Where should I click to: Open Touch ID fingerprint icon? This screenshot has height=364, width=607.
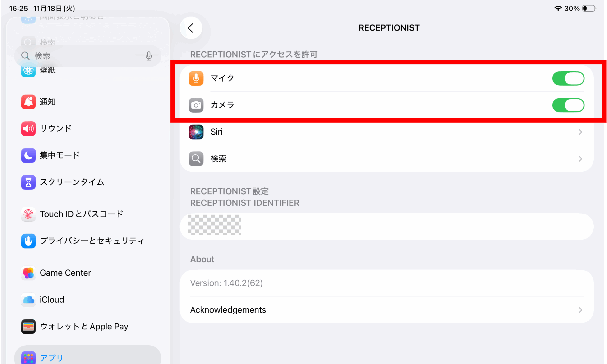pos(28,214)
